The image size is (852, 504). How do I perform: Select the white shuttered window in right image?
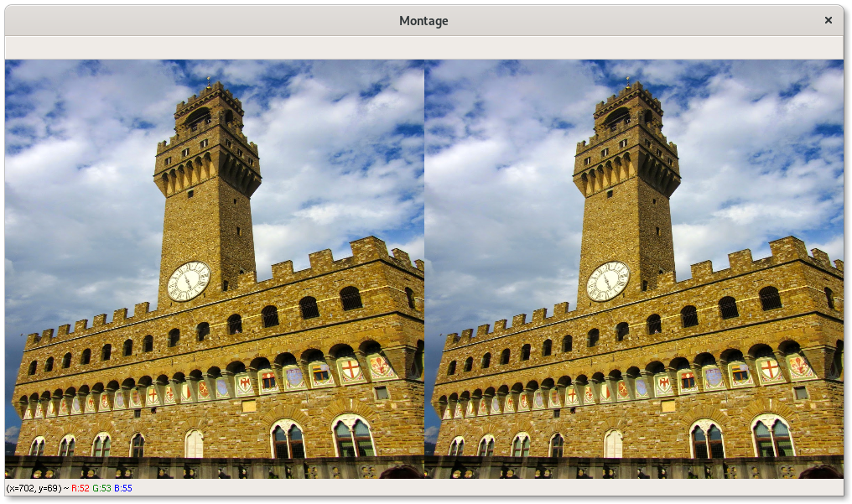coord(613,444)
